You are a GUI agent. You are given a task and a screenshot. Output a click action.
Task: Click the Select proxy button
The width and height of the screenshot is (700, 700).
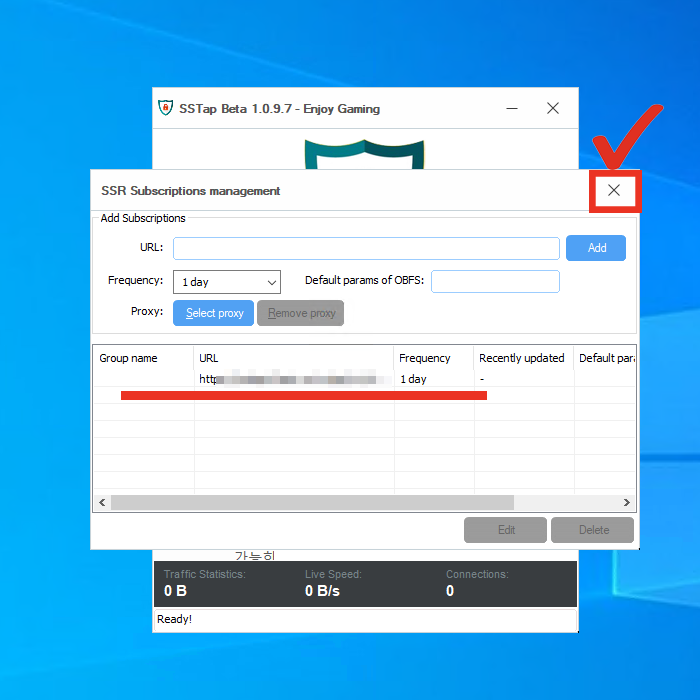pos(213,313)
